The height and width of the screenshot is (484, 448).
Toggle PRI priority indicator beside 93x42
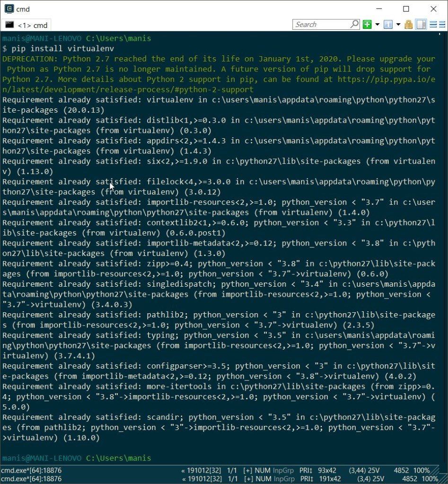(306, 471)
